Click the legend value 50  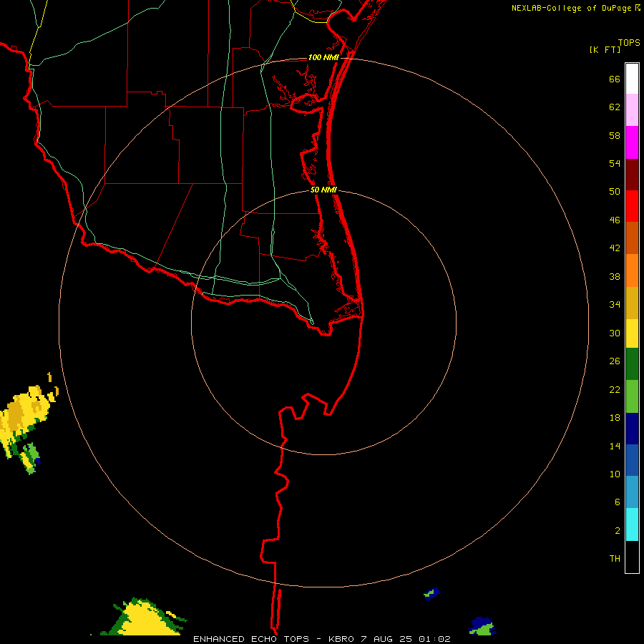click(615, 192)
